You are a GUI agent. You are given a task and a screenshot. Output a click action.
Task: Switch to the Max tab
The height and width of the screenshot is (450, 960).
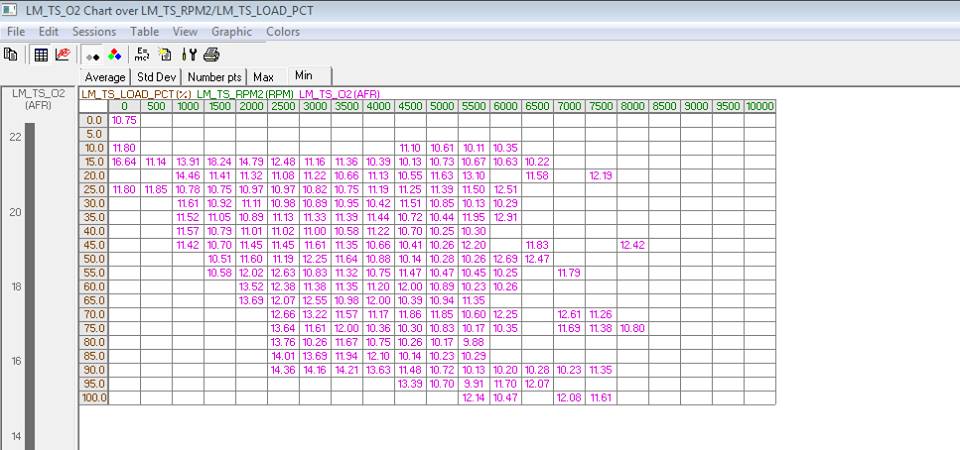pyautogui.click(x=263, y=77)
